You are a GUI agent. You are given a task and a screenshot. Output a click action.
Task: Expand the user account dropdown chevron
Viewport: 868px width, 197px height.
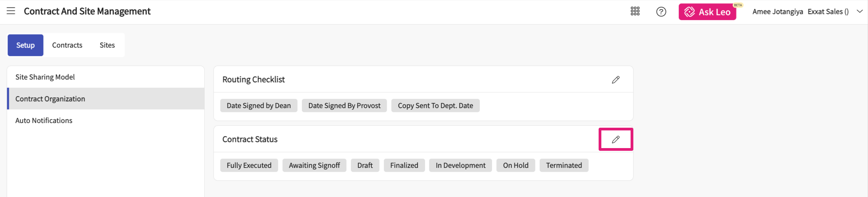click(860, 12)
